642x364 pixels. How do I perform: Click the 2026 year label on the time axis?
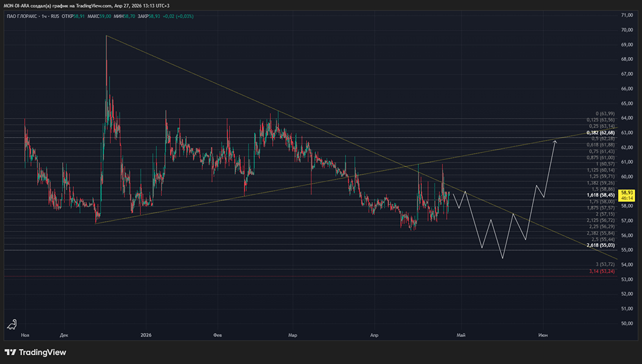tap(146, 335)
